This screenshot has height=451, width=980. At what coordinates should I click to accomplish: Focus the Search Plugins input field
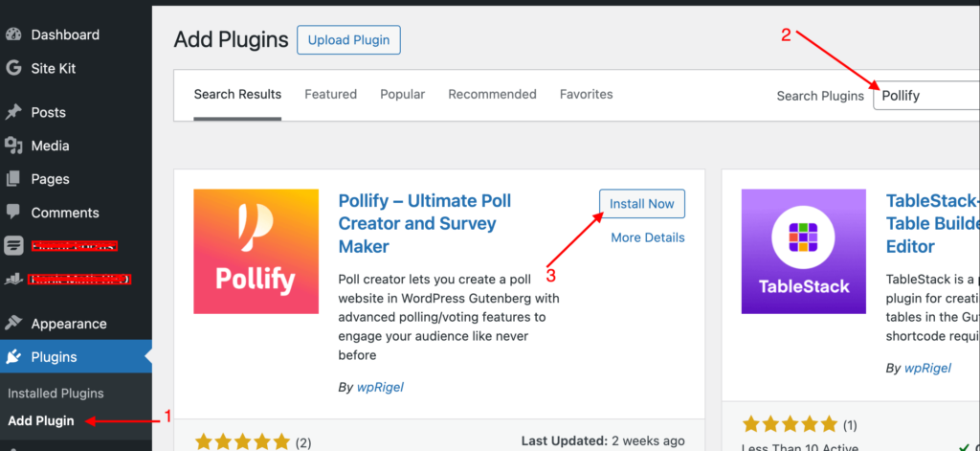pyautogui.click(x=926, y=96)
